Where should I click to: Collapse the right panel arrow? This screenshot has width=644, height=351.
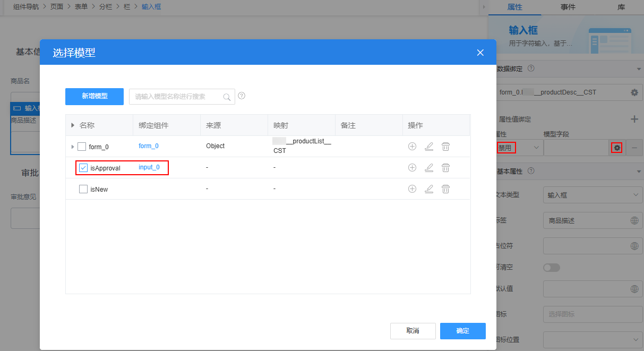tap(484, 7)
